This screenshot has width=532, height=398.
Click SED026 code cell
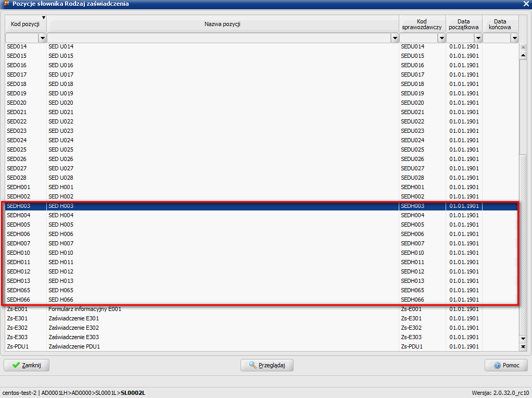(26, 159)
